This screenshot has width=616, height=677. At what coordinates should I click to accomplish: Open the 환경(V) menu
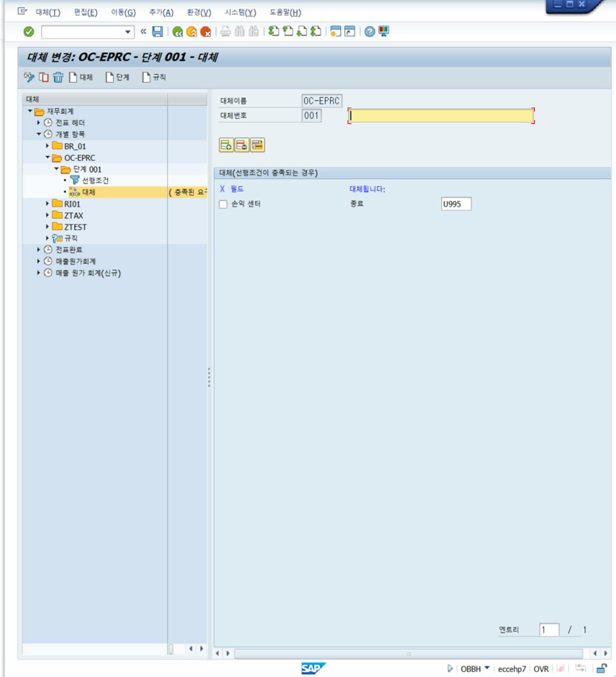[x=199, y=12]
